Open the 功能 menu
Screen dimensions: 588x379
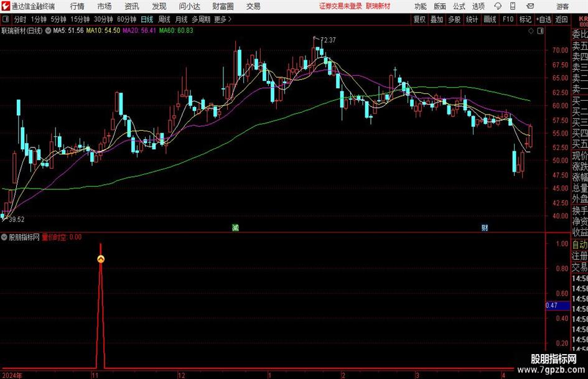[421, 6]
